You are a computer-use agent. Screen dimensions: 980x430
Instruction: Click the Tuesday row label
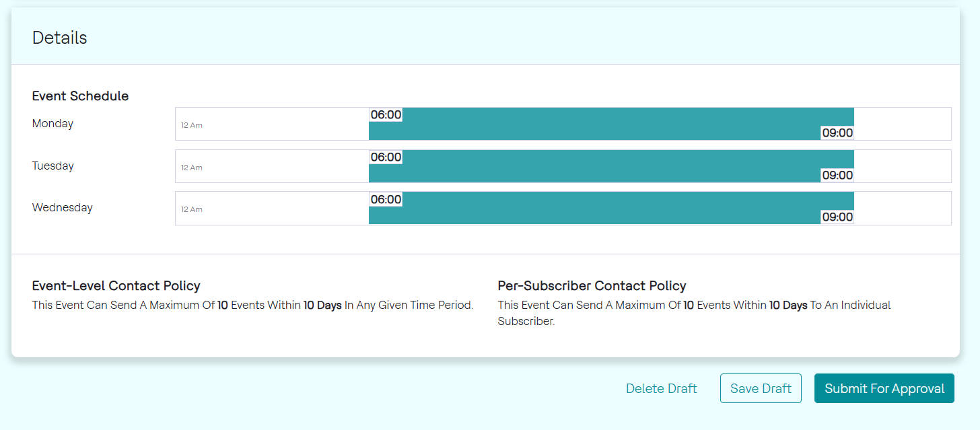[53, 166]
